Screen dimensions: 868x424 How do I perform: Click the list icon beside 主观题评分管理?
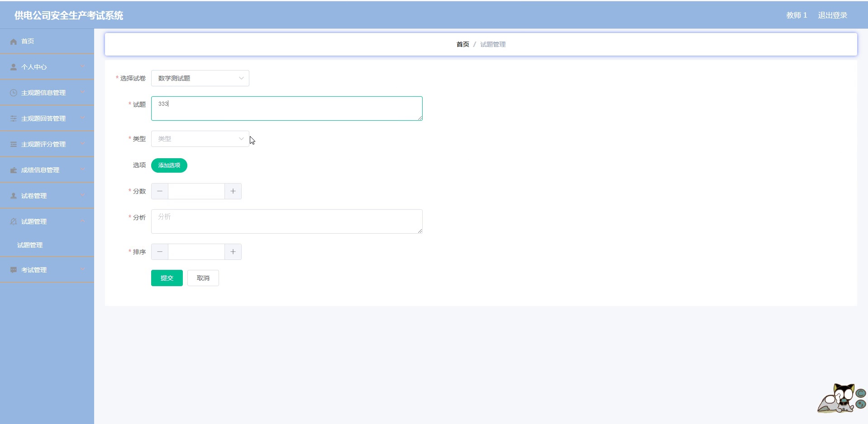[x=14, y=144]
